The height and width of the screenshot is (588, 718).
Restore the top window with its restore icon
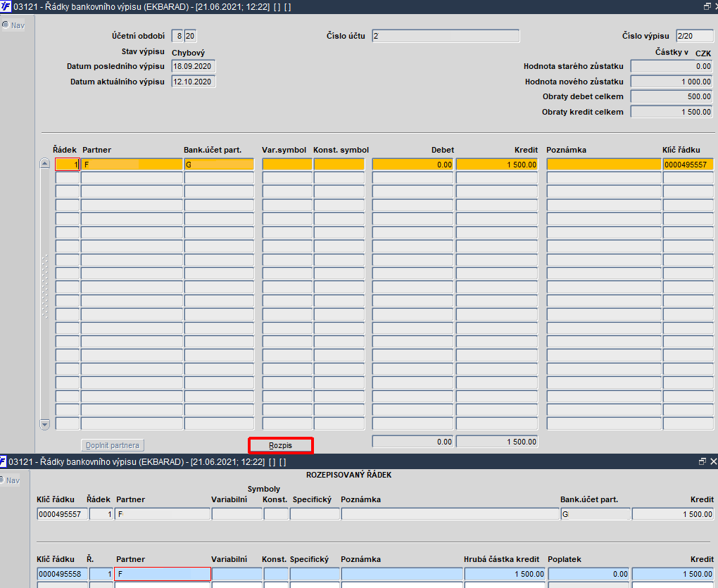point(707,6)
